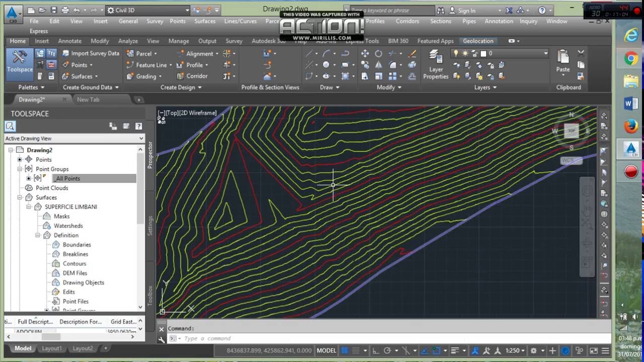The height and width of the screenshot is (362, 644).
Task: Open the Civil 3D workspace dropdown
Action: coord(148,10)
